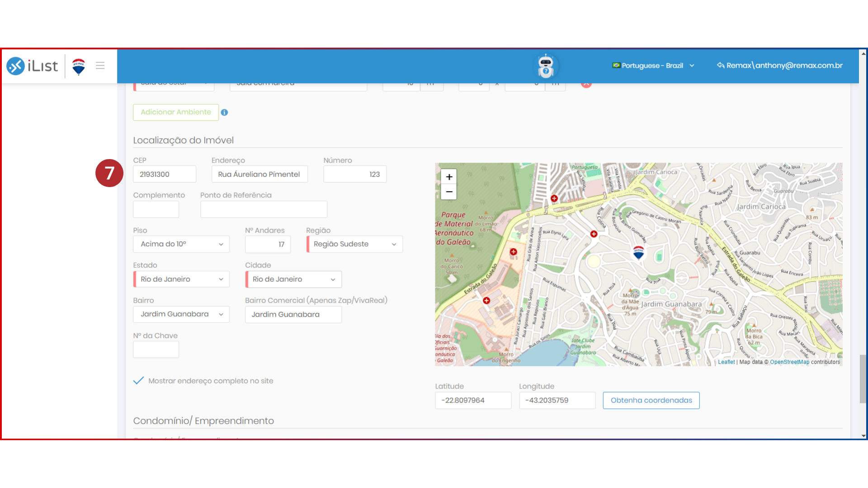
Task: Click the Localização do Imóvel heading
Action: 183,140
